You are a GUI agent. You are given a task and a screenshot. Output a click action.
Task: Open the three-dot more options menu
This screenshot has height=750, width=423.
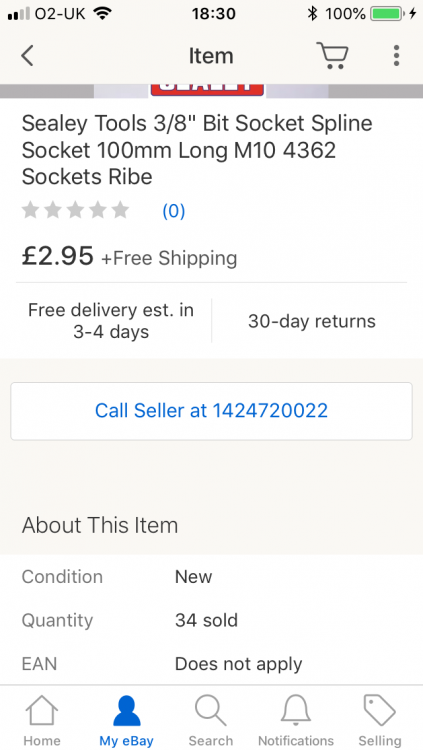[x=396, y=56]
